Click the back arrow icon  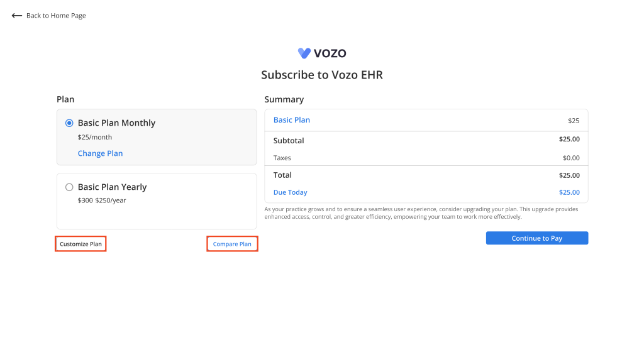(16, 16)
